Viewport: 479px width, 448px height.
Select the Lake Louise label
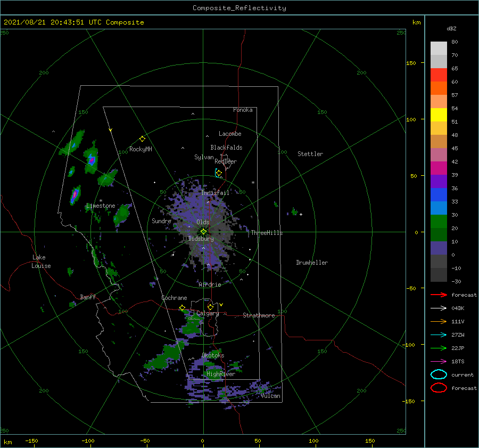tap(41, 262)
